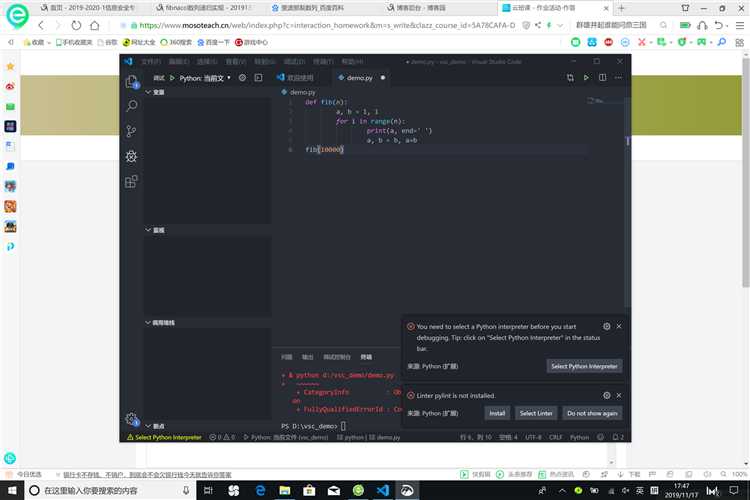Click Do not show again button

click(592, 413)
